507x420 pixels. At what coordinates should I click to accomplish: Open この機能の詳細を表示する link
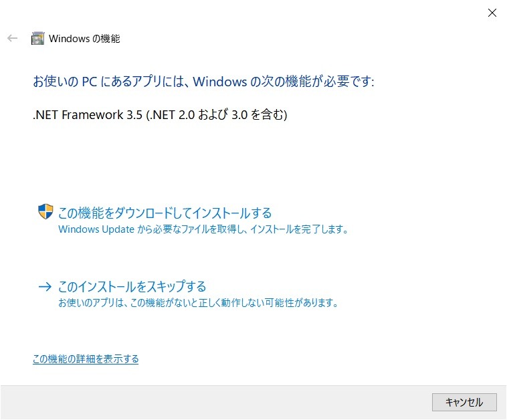tap(86, 359)
